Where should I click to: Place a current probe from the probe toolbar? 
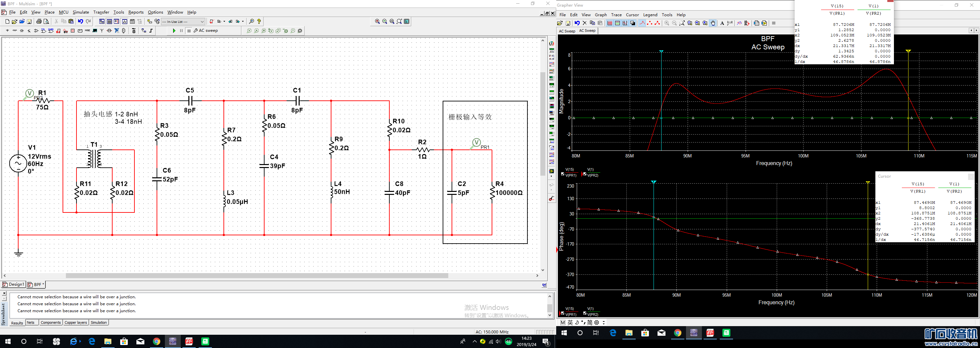[x=256, y=31]
